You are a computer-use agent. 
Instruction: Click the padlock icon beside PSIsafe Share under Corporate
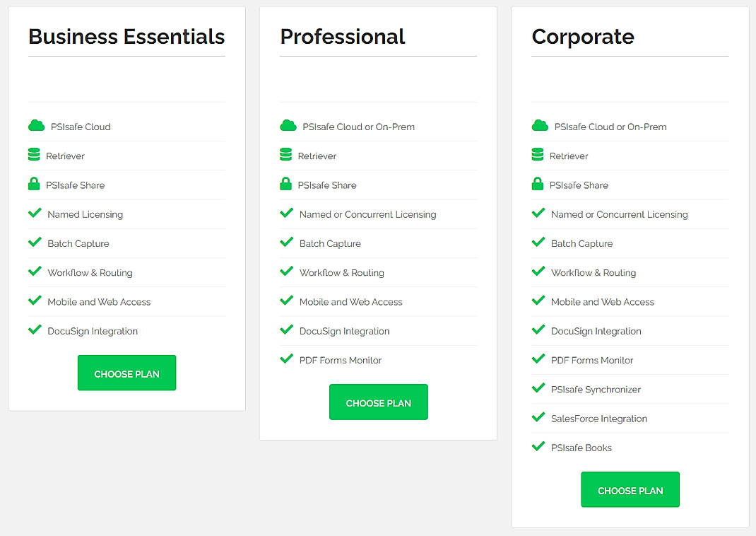[x=539, y=185]
